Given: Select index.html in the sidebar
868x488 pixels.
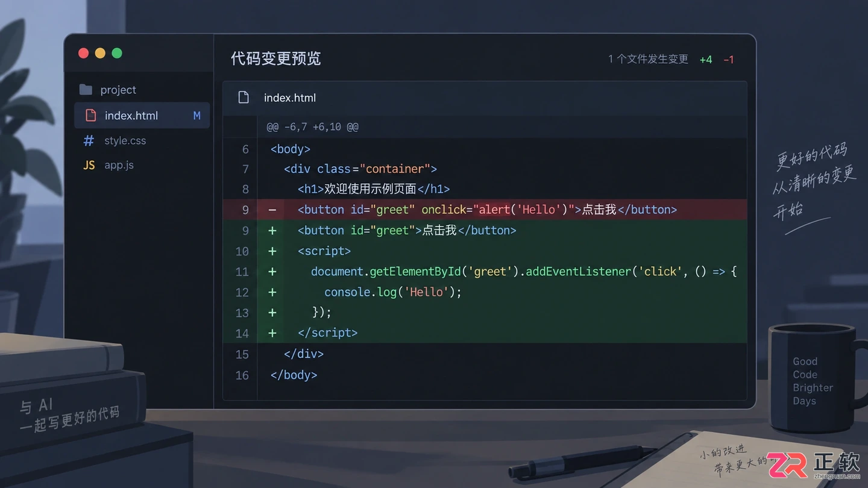Looking at the screenshot, I should [x=142, y=115].
